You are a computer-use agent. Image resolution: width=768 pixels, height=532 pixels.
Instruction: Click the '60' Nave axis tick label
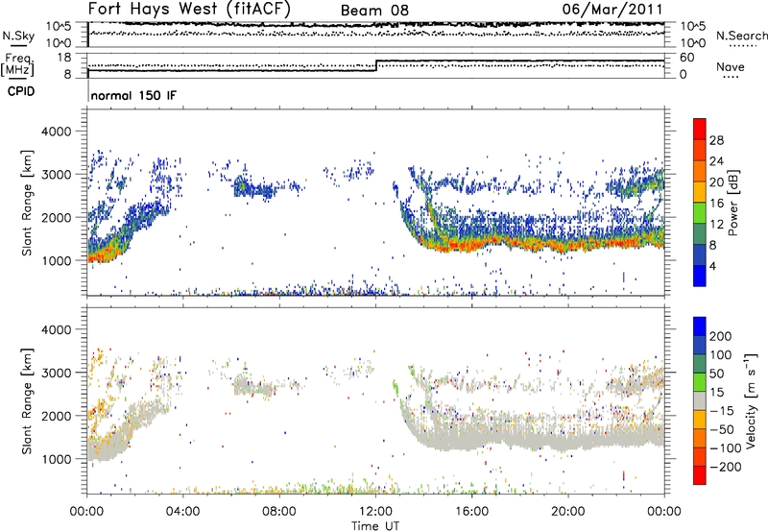click(x=687, y=58)
